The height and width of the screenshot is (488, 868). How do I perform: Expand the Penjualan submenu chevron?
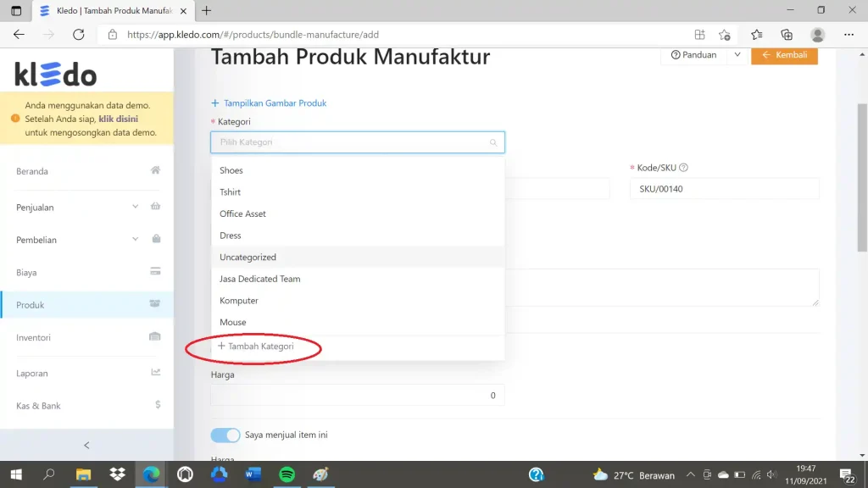click(135, 207)
